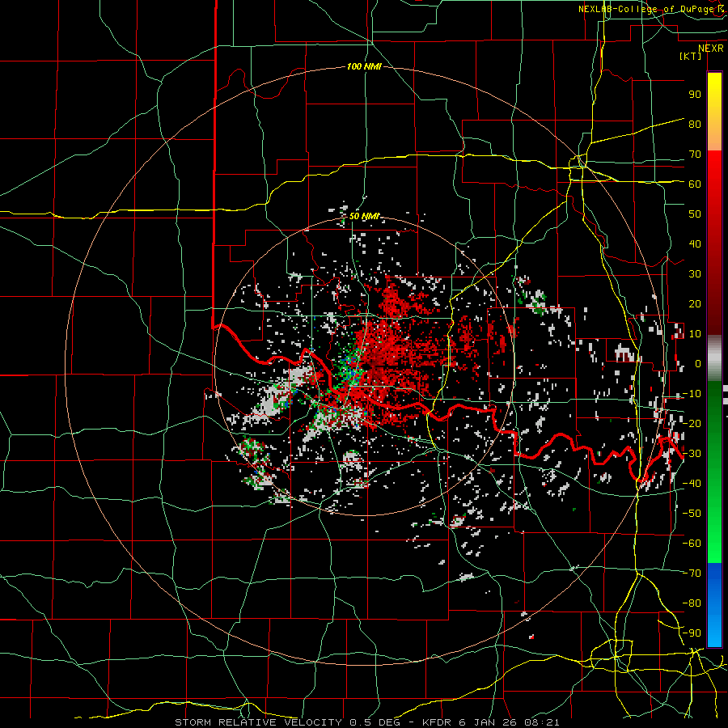Click the -80 value on velocity scale
This screenshot has height=728, width=728.
point(692,603)
